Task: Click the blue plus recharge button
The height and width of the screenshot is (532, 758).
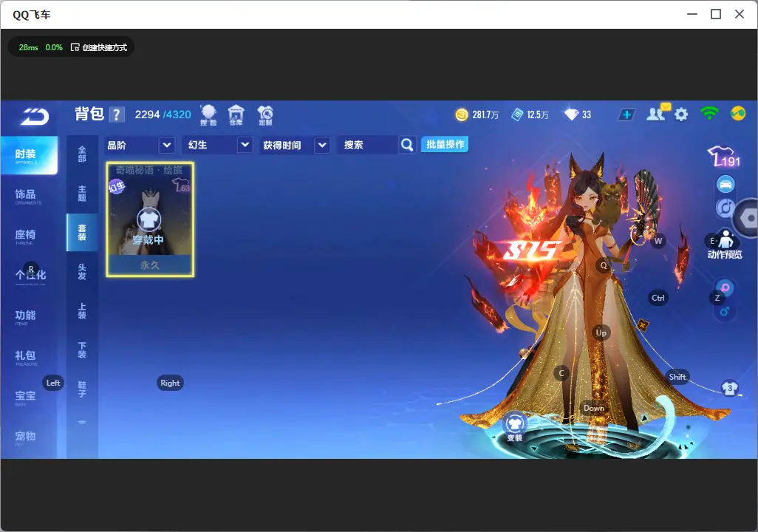Action: pos(626,115)
